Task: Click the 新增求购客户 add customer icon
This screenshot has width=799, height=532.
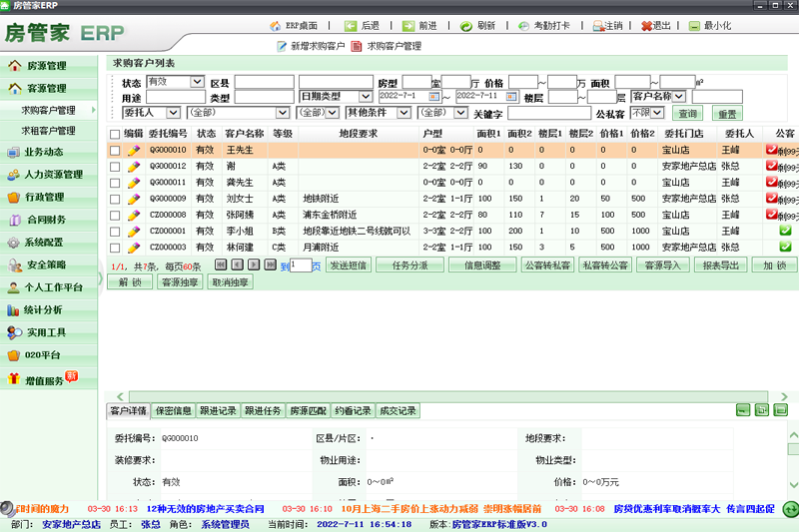Action: coord(282,46)
